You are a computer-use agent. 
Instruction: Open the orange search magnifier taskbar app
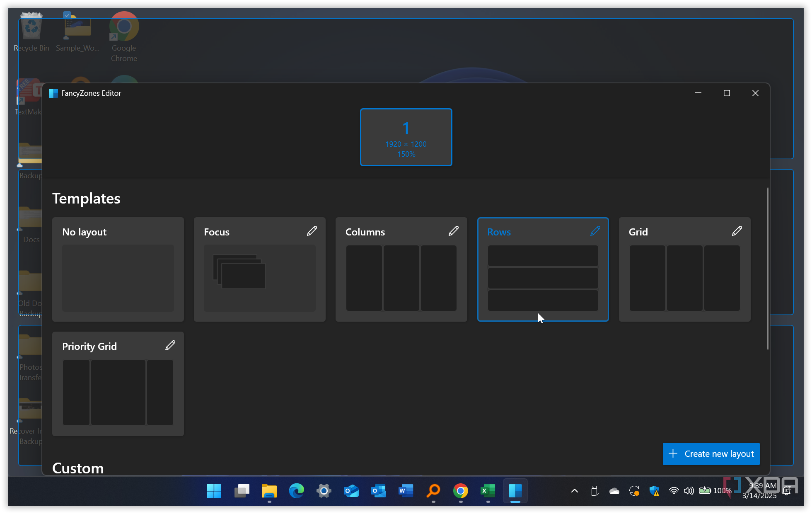pos(433,491)
